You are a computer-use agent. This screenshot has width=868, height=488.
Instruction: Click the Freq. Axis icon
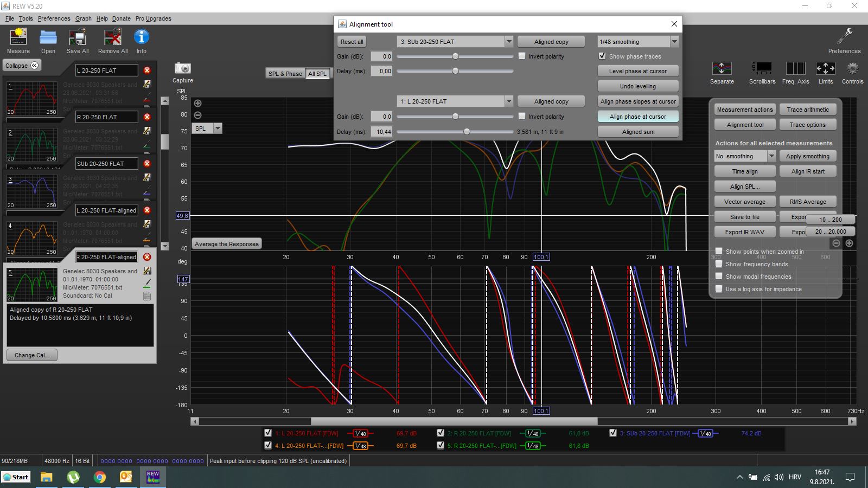tap(795, 68)
